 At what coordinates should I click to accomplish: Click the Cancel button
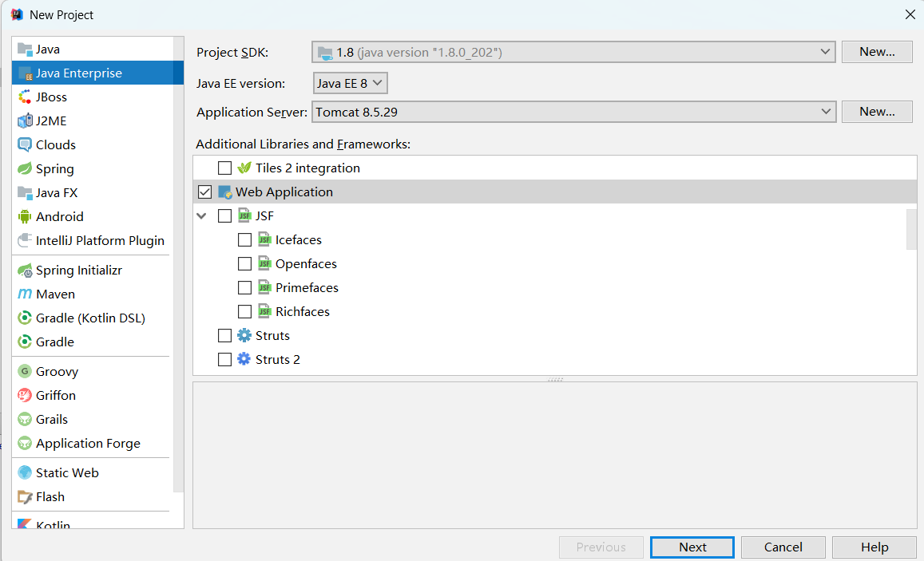[x=783, y=547]
